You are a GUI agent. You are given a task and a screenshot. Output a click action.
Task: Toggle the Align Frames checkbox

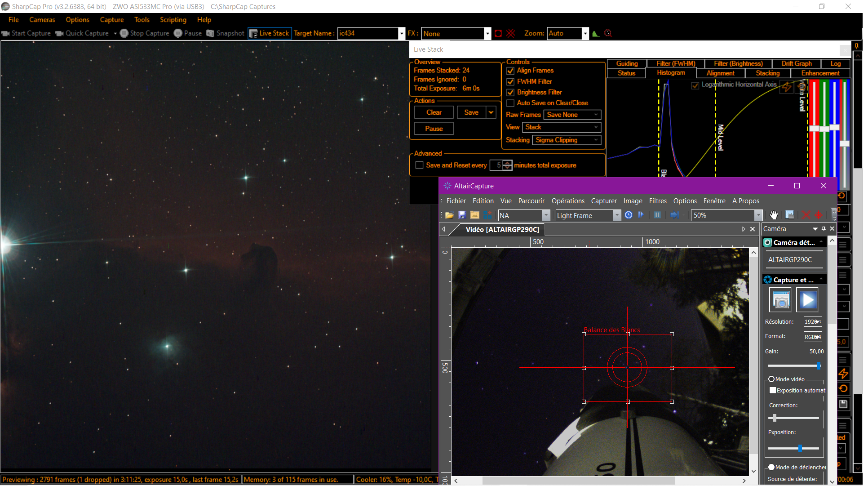[510, 71]
